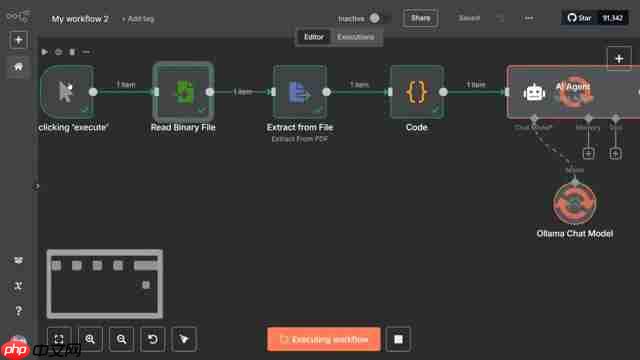This screenshot has width=640, height=360.
Task: Click the Share button
Action: pyautogui.click(x=420, y=18)
